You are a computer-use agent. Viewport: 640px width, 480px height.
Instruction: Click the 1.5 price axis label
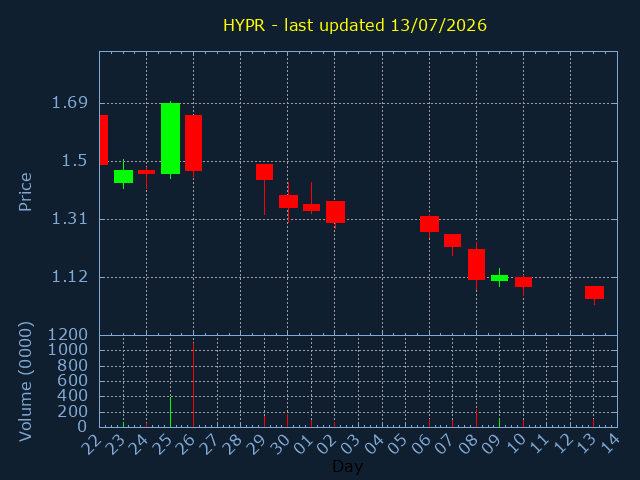click(74, 161)
